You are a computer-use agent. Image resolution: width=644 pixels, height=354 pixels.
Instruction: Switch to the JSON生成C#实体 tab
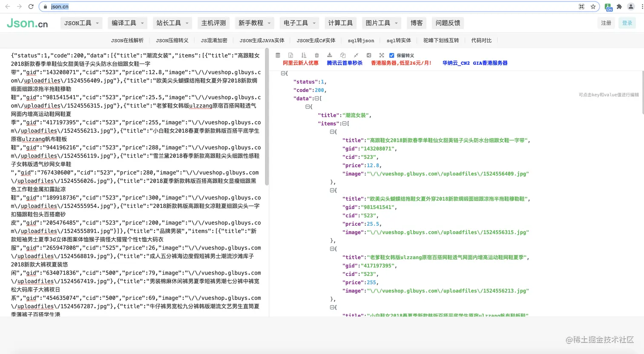point(316,40)
